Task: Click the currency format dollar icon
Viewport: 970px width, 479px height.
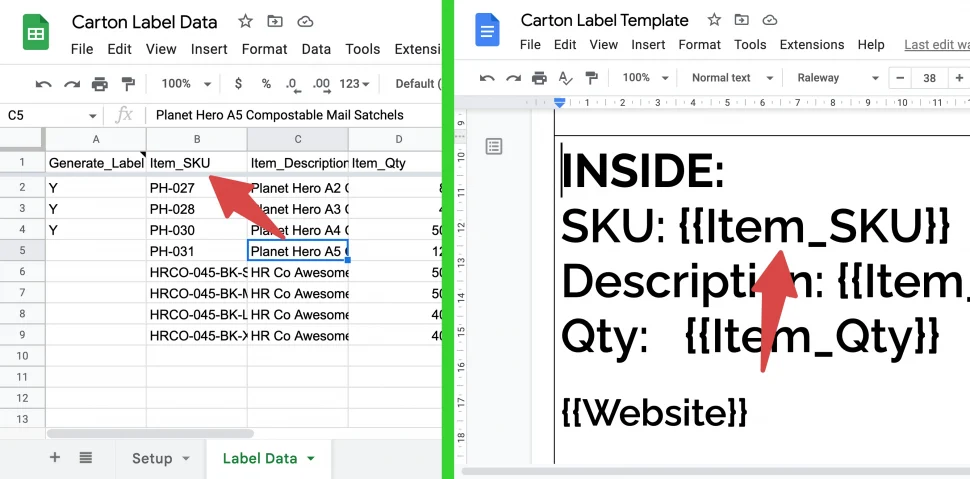Action: tap(237, 84)
